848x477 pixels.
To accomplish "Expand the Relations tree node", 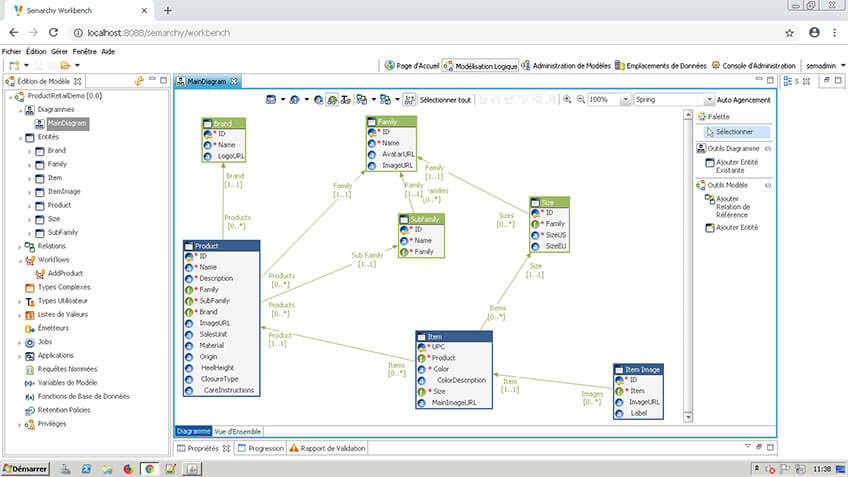I will (x=19, y=246).
